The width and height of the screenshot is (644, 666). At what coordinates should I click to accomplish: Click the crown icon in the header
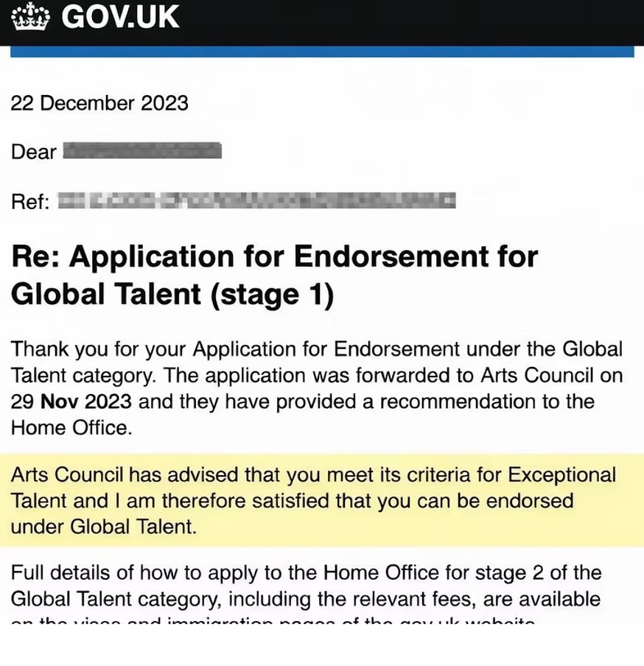[30, 16]
